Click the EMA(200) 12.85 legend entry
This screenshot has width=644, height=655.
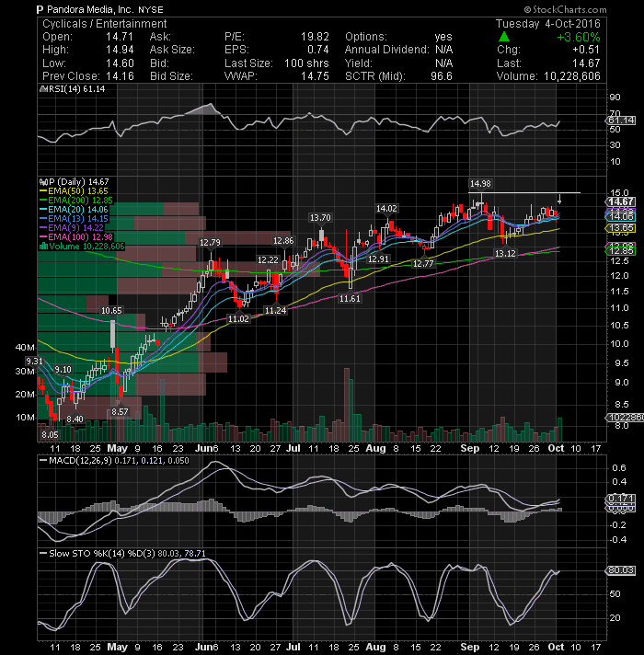80,201
